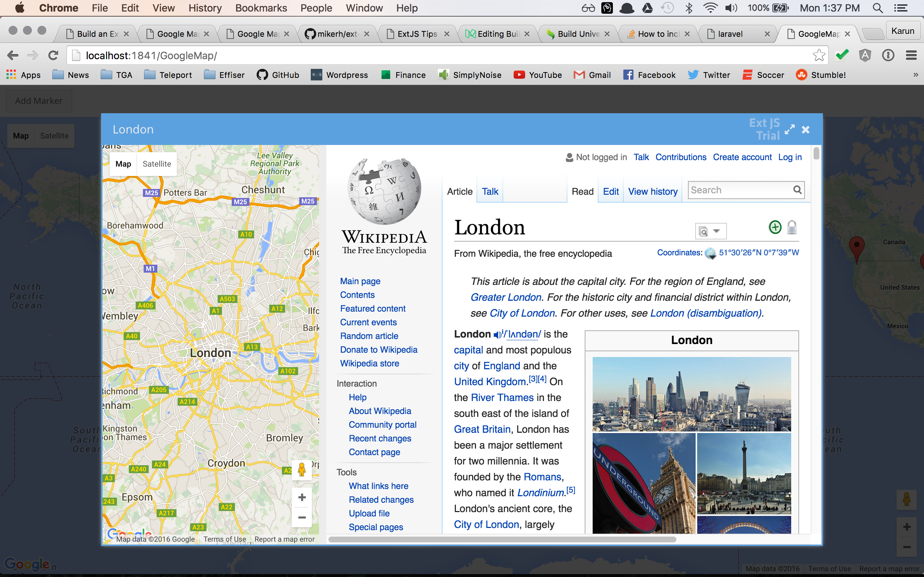
Task: Open GitHub from the bookmarks bar
Action: pos(278,75)
